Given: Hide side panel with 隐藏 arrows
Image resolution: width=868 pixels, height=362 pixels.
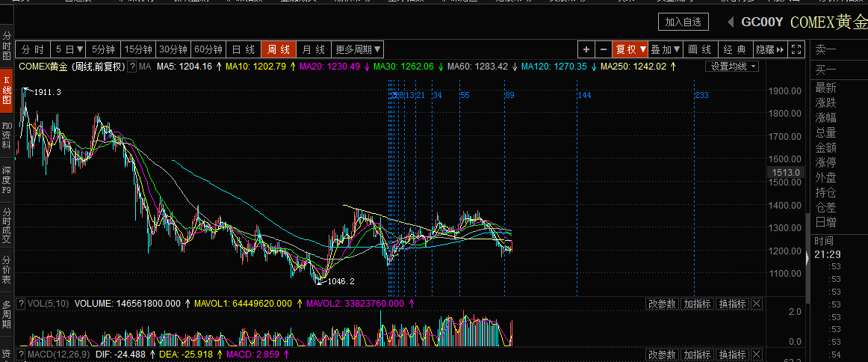Looking at the screenshot, I should click(x=770, y=49).
